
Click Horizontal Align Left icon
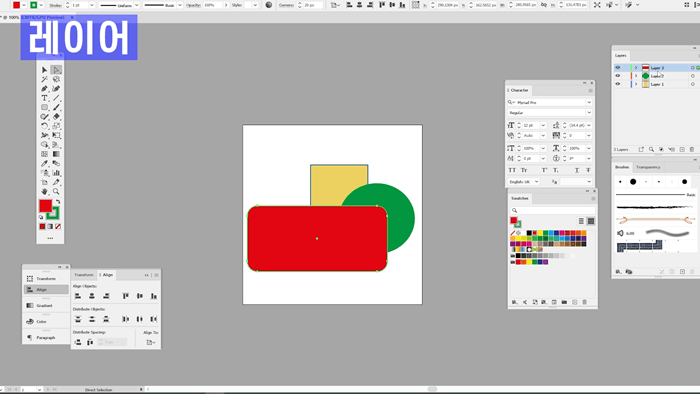tap(78, 296)
